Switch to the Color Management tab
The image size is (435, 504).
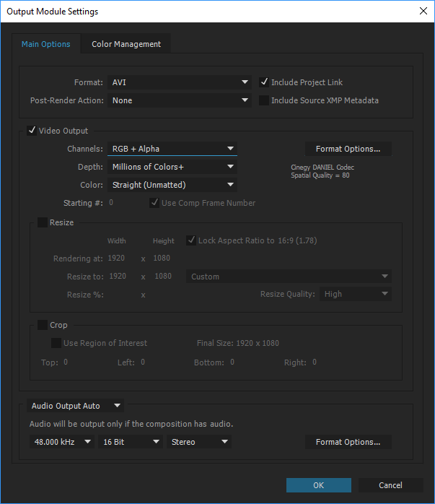(x=126, y=44)
